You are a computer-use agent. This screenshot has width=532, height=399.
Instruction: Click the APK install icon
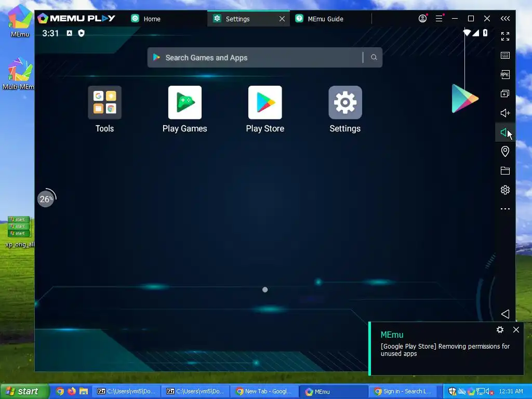(x=505, y=75)
